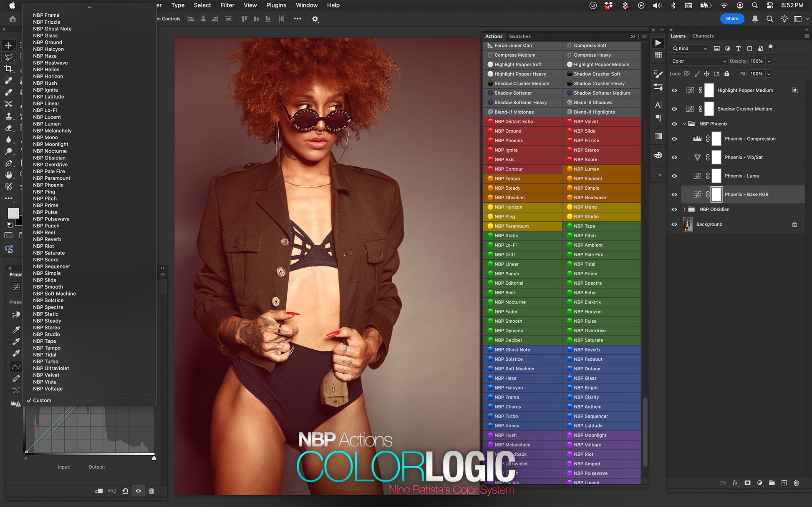Create new layer icon in Layers panel

[x=784, y=483]
